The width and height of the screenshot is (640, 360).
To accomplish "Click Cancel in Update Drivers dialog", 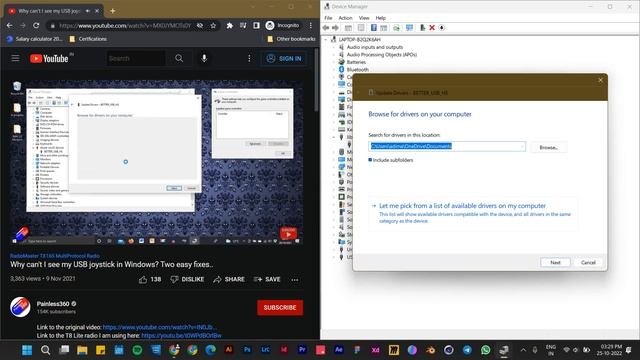I will tap(588, 262).
